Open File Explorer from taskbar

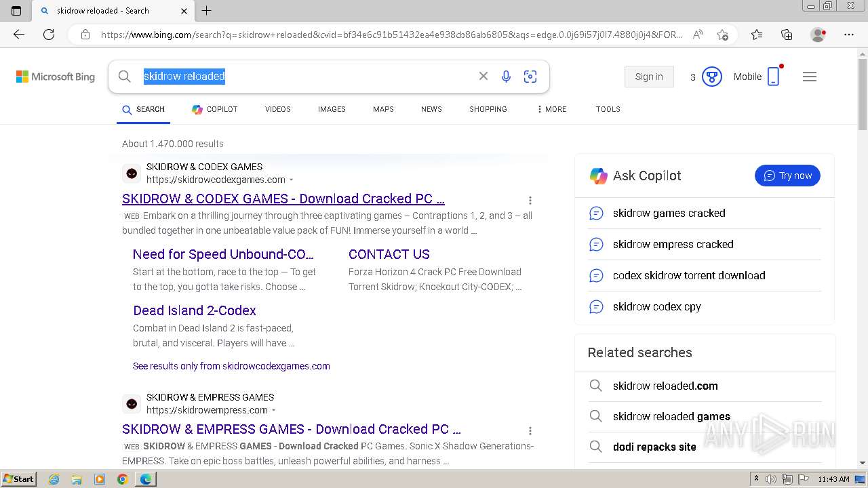click(77, 479)
